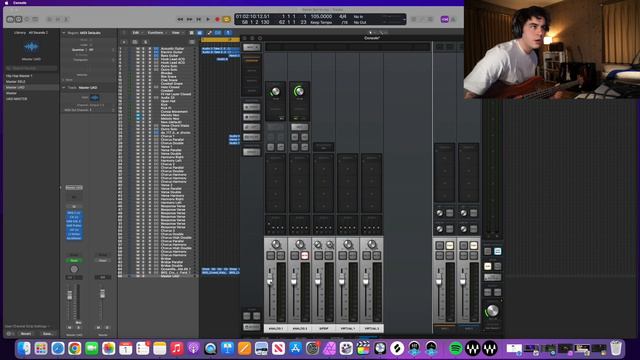Toggle the Analog 2 solo button
Image resolution: width=640 pixels, height=360 pixels.
[294, 256]
